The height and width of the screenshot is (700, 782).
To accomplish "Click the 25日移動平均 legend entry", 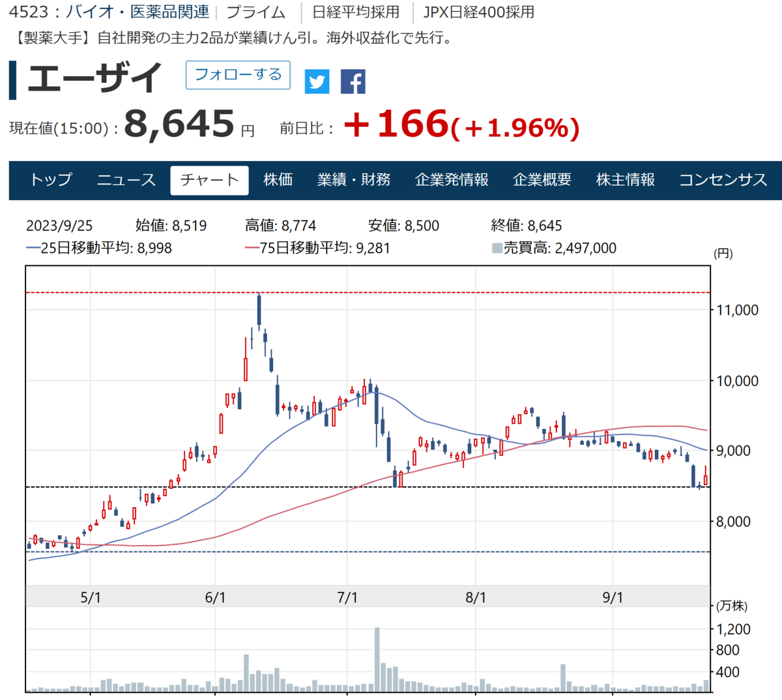I will coord(99,248).
